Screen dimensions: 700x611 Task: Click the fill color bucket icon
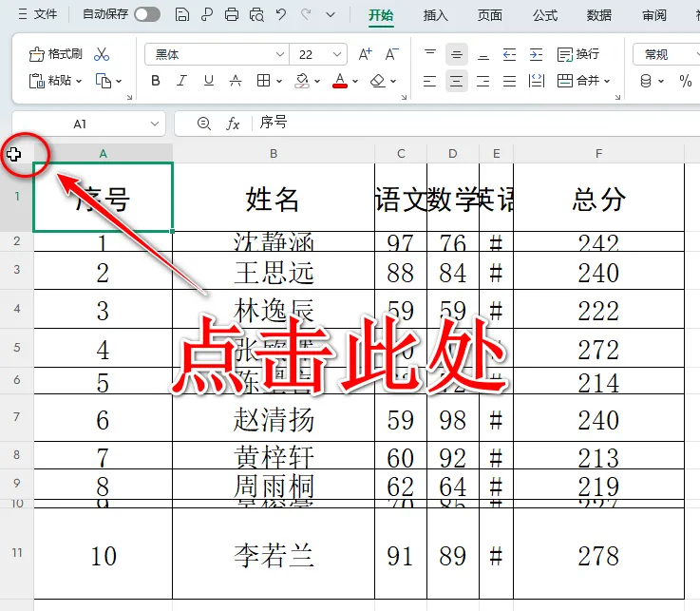tap(302, 81)
